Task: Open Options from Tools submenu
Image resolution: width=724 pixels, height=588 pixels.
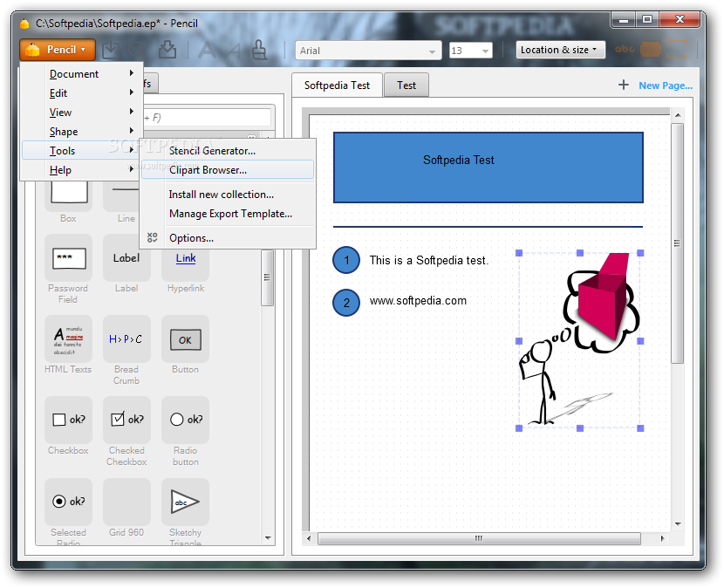Action: click(228, 238)
